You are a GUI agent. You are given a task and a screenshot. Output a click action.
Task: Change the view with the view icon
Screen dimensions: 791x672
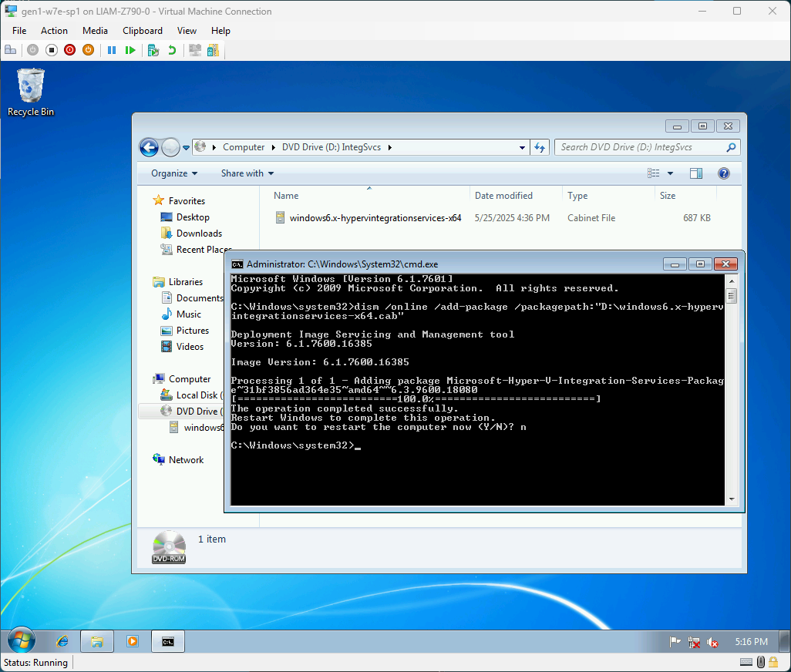tap(653, 173)
